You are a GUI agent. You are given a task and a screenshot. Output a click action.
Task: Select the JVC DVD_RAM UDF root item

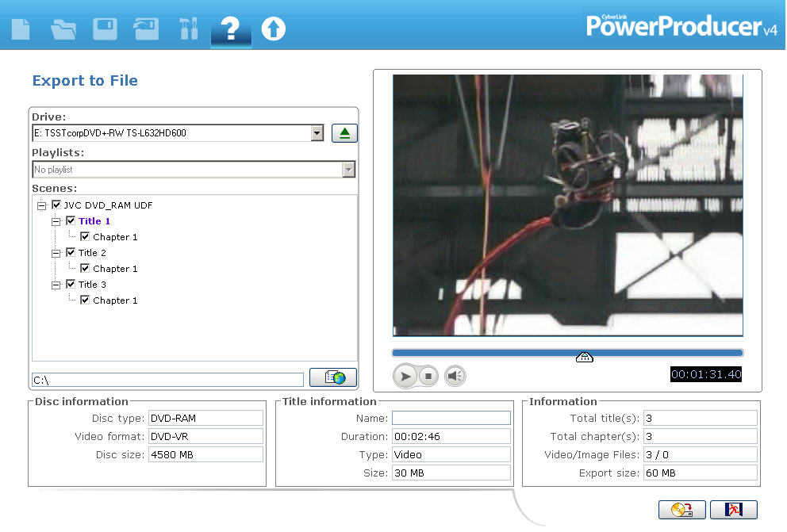point(108,205)
